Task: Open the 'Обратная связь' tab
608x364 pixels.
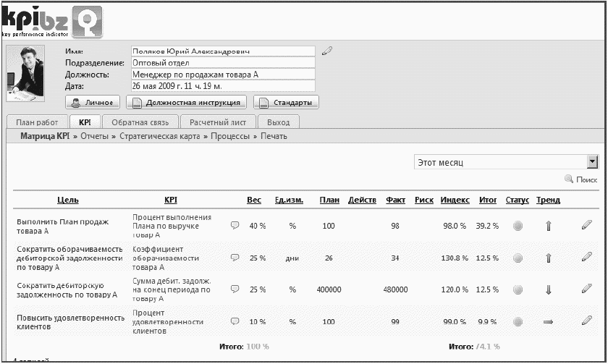Action: [x=140, y=122]
